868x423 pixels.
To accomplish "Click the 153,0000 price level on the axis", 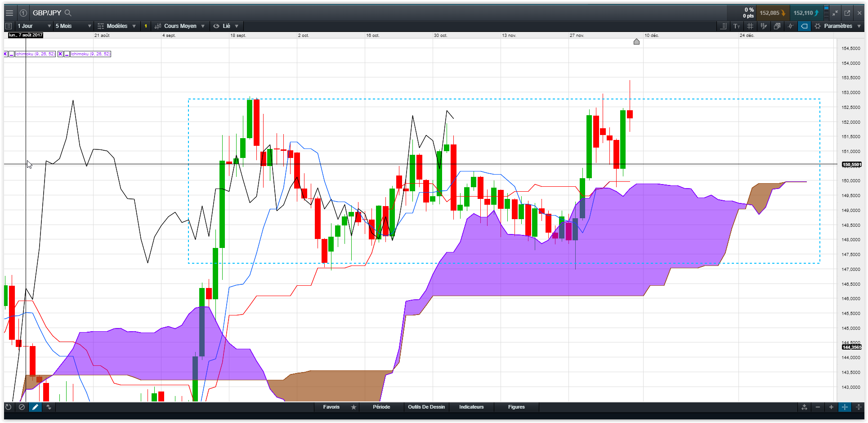I will 851,93.
